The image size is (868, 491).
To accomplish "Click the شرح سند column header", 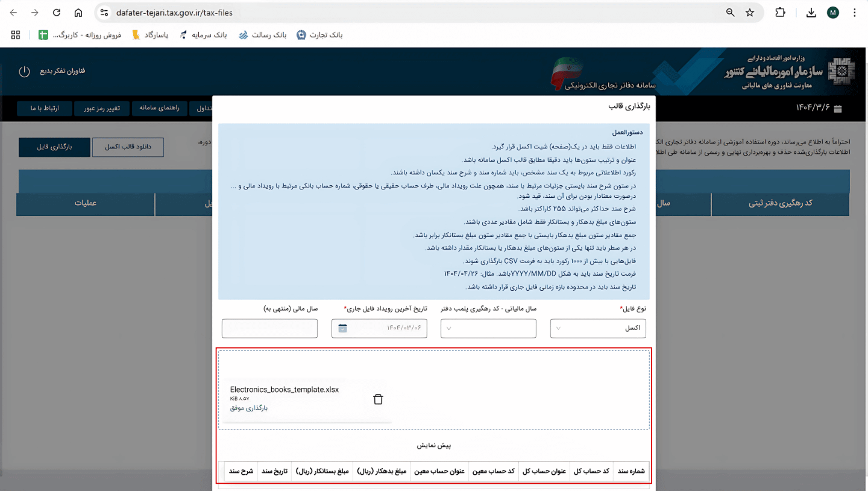I will tap(241, 471).
